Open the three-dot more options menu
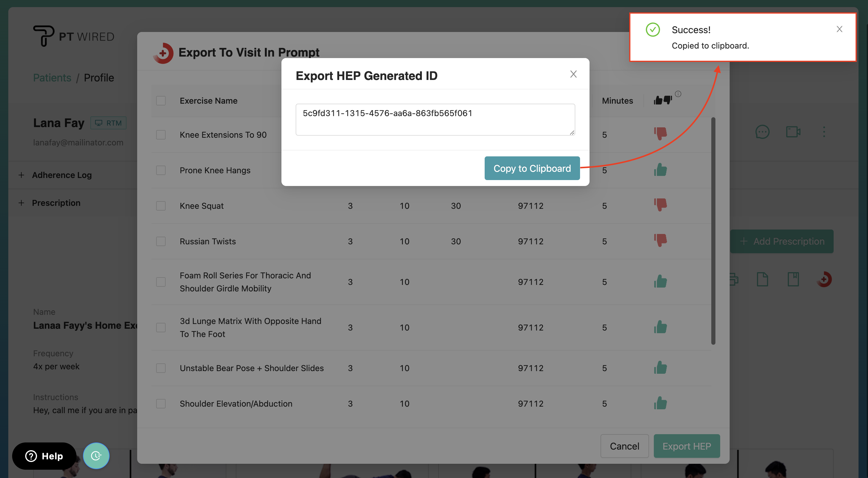The width and height of the screenshot is (868, 478). coord(824,132)
